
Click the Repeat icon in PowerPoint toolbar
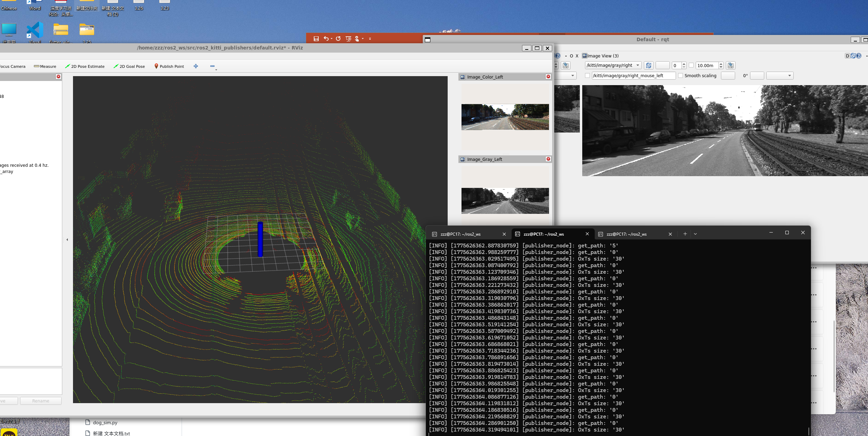pos(338,38)
